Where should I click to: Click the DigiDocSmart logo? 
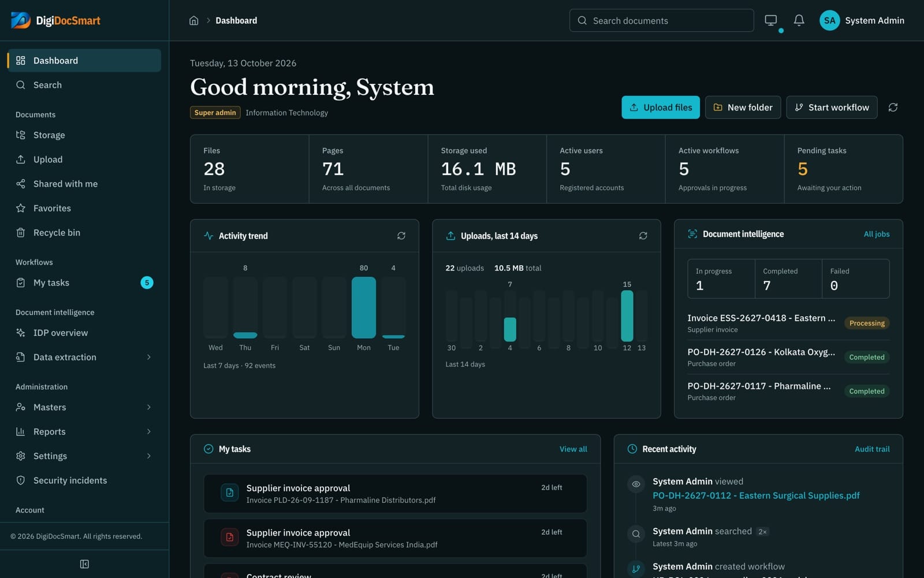point(55,21)
